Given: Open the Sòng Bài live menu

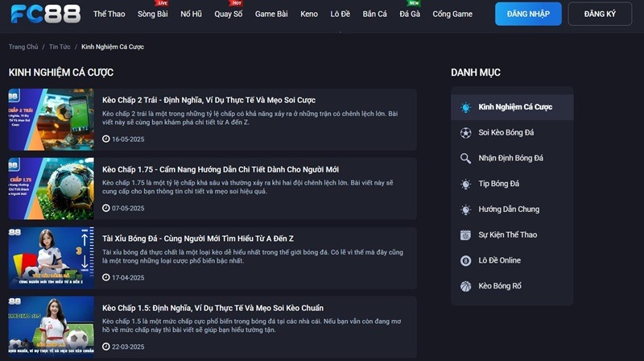Looking at the screenshot, I should pyautogui.click(x=153, y=15).
